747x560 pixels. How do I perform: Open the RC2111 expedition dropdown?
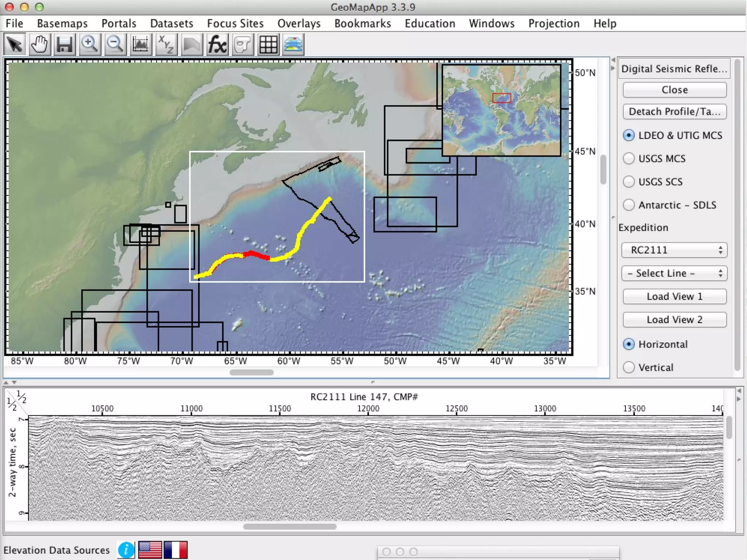click(x=674, y=250)
